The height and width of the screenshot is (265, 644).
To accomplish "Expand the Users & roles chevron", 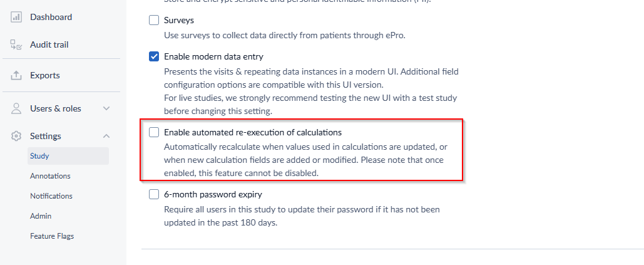I will pyautogui.click(x=106, y=108).
